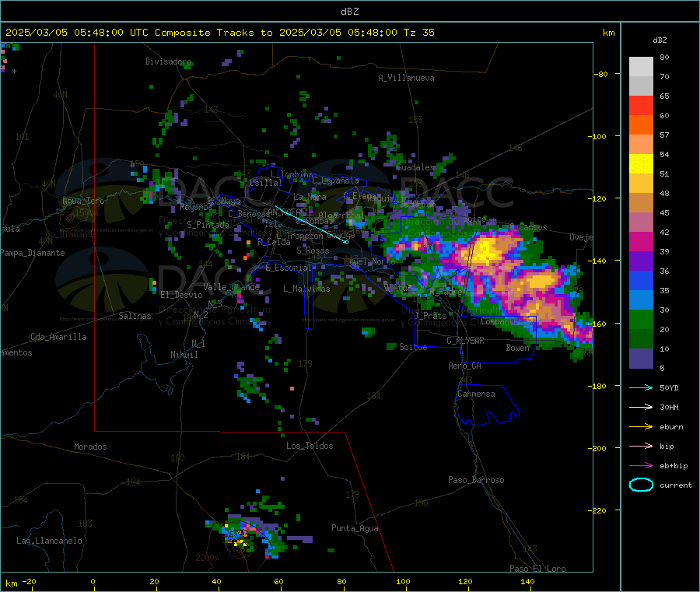Image resolution: width=700 pixels, height=592 pixels.
Task: Select the red 60 dBZ color swatch
Action: [641, 105]
